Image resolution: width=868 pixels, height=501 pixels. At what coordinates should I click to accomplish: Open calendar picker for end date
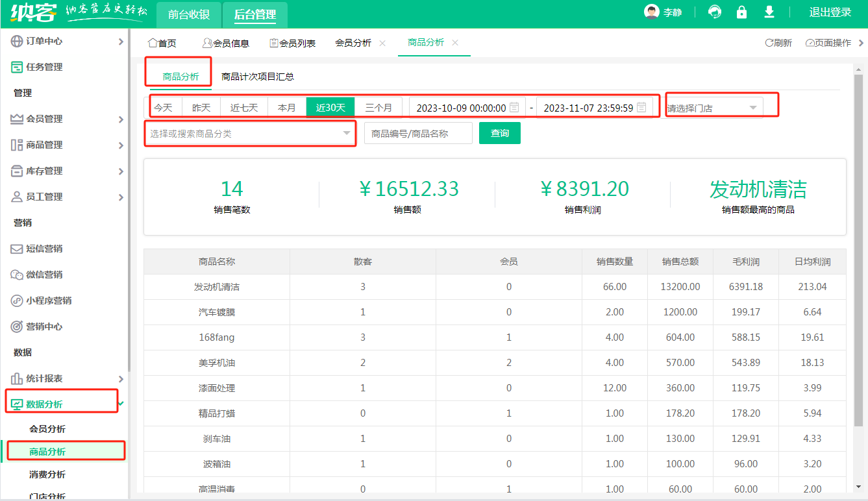(x=641, y=108)
